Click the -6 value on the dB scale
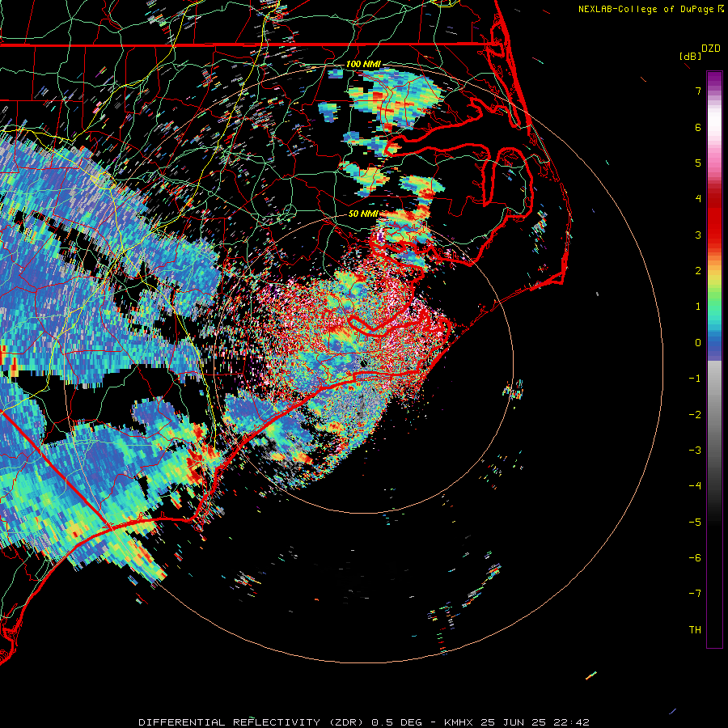This screenshot has width=728, height=728. 695,558
